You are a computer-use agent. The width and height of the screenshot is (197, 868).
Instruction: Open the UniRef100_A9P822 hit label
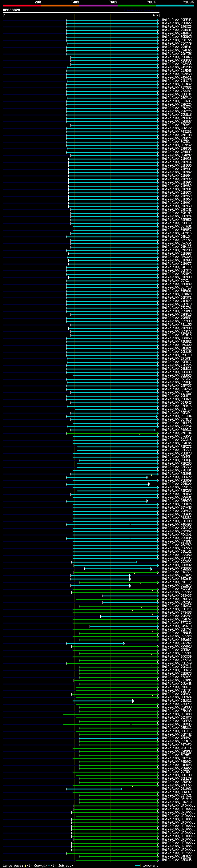[x=177, y=23]
